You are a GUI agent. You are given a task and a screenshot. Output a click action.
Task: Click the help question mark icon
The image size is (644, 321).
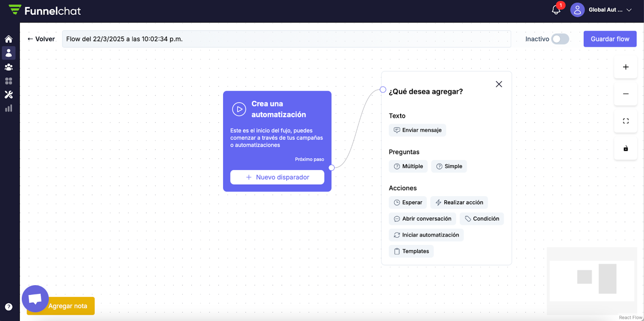9,307
